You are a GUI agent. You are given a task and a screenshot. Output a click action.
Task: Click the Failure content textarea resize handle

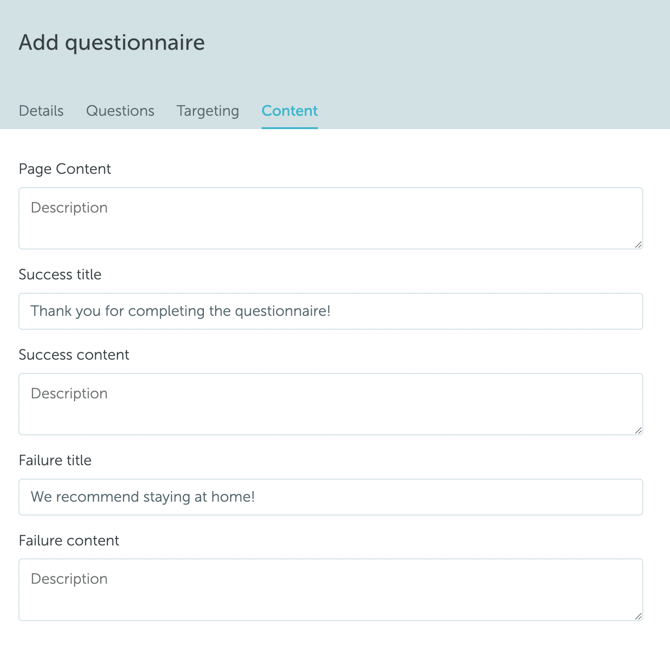(637, 615)
